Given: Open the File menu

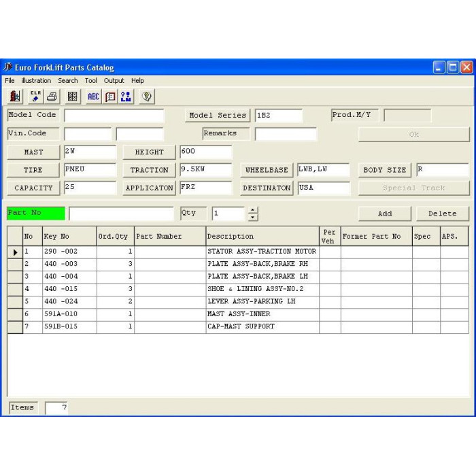Looking at the screenshot, I should point(10,81).
